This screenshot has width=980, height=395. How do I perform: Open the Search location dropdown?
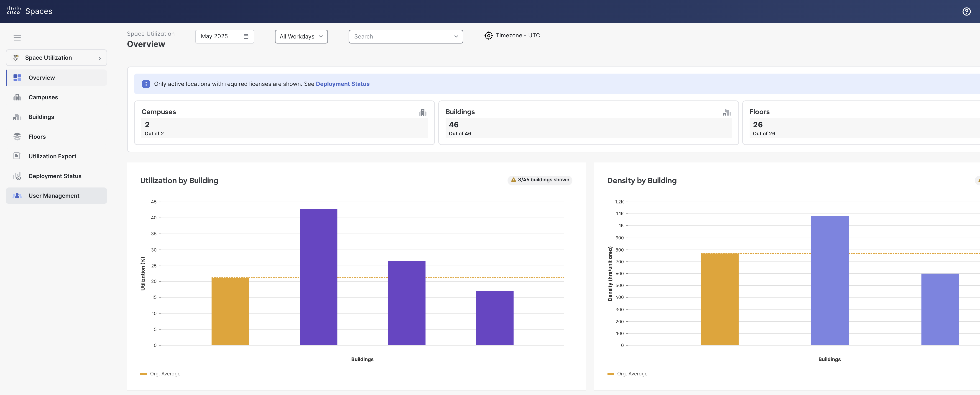click(405, 36)
